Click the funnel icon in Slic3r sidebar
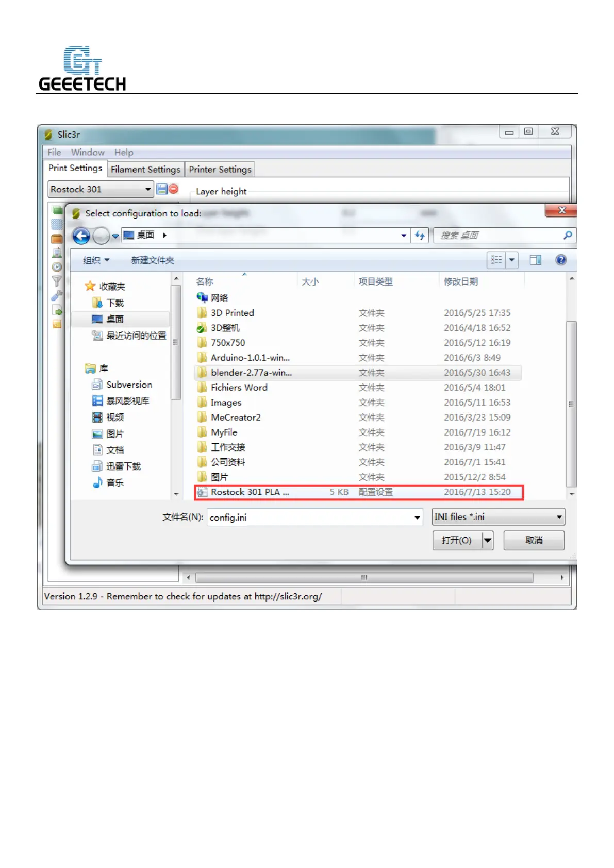Viewport: 614px width, 868px height. tap(57, 281)
